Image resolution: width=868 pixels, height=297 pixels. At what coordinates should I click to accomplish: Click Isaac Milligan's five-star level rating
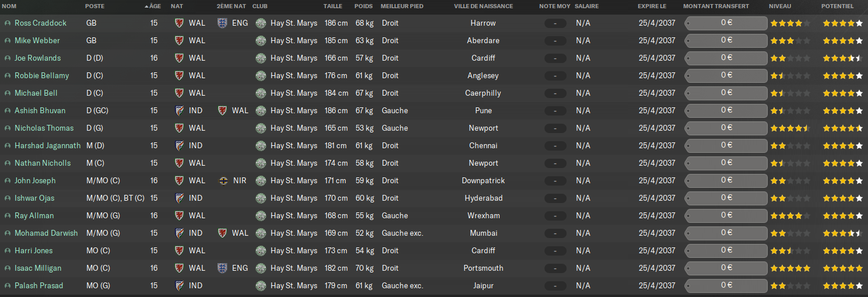[x=790, y=268]
